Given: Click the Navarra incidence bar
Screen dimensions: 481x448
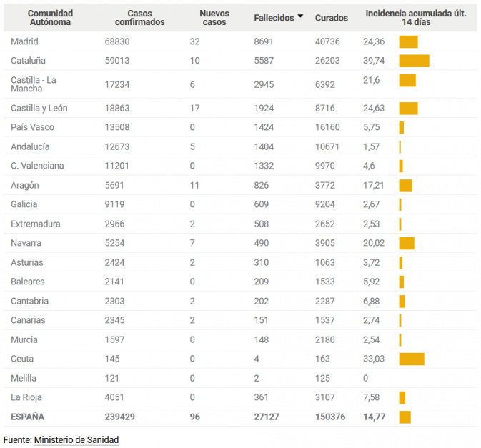Looking at the screenshot, I should pyautogui.click(x=406, y=243).
